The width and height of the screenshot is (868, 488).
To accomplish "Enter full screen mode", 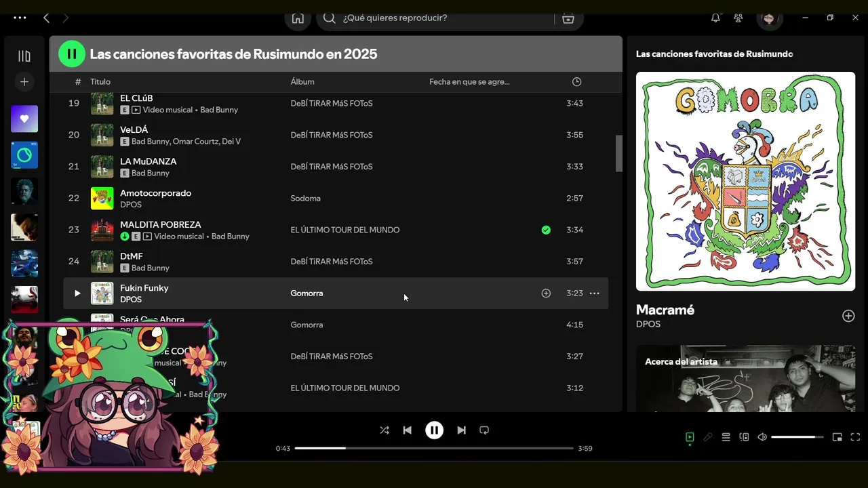I will tap(855, 437).
